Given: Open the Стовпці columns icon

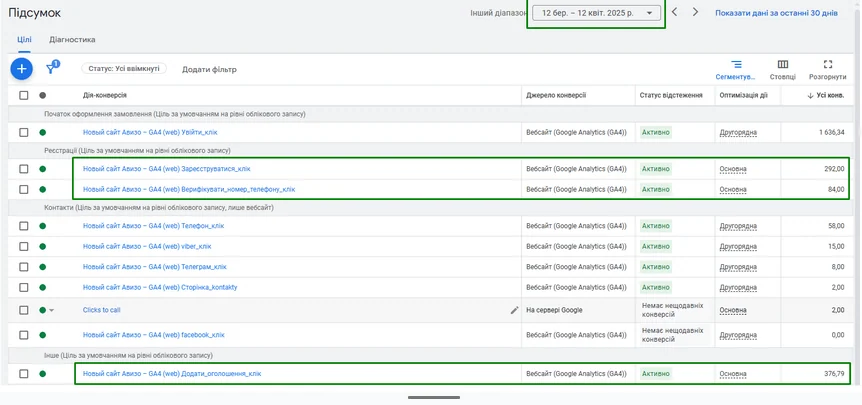Looking at the screenshot, I should coord(783,65).
